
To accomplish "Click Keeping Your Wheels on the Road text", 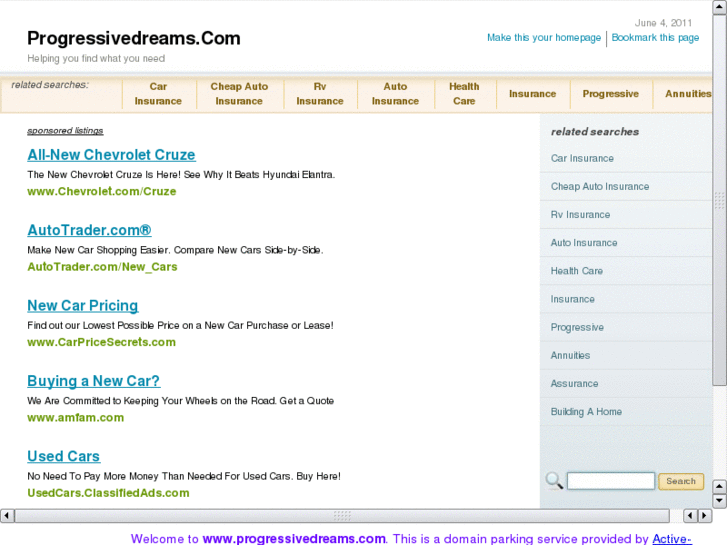I will (x=180, y=401).
